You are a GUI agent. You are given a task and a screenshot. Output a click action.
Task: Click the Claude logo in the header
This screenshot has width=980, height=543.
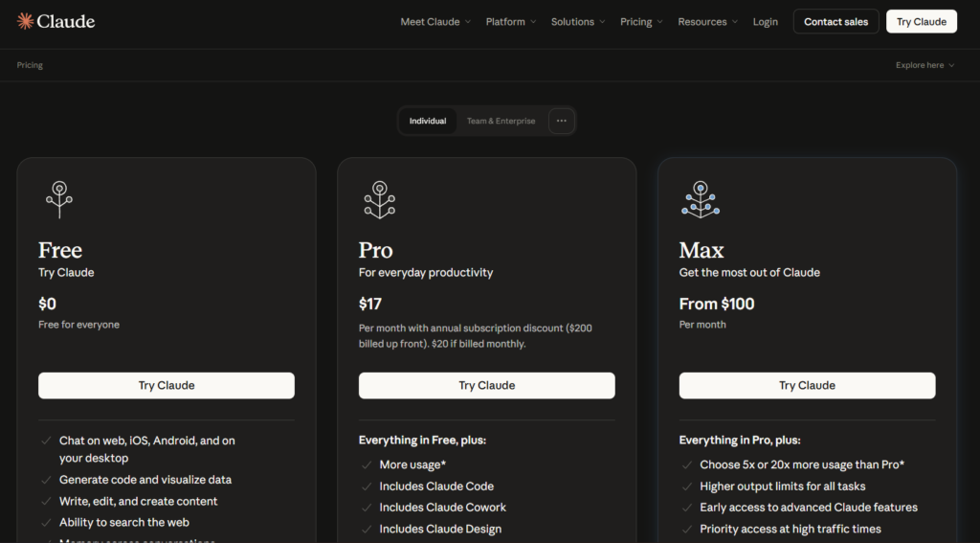(x=56, y=21)
